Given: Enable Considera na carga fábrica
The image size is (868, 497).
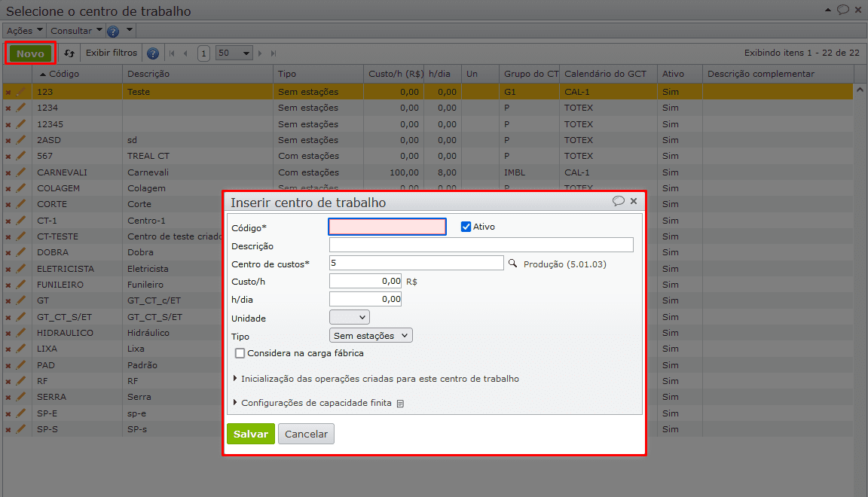Looking at the screenshot, I should click(x=240, y=353).
